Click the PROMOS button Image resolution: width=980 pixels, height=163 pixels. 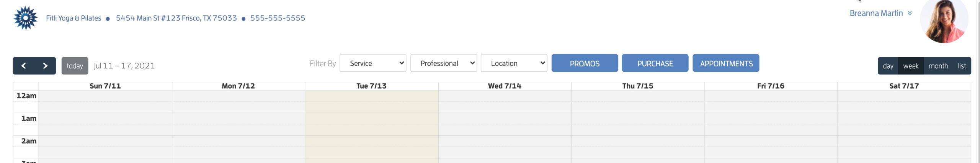coord(585,63)
